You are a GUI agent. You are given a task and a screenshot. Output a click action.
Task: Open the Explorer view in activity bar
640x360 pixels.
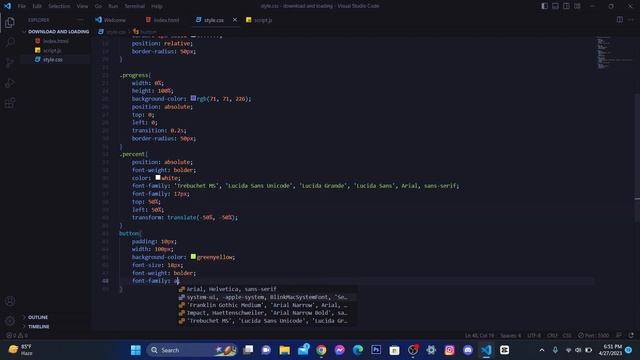click(10, 23)
